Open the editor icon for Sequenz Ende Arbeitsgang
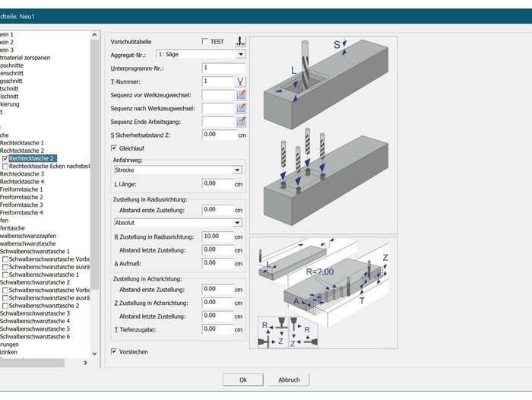 coord(241,121)
